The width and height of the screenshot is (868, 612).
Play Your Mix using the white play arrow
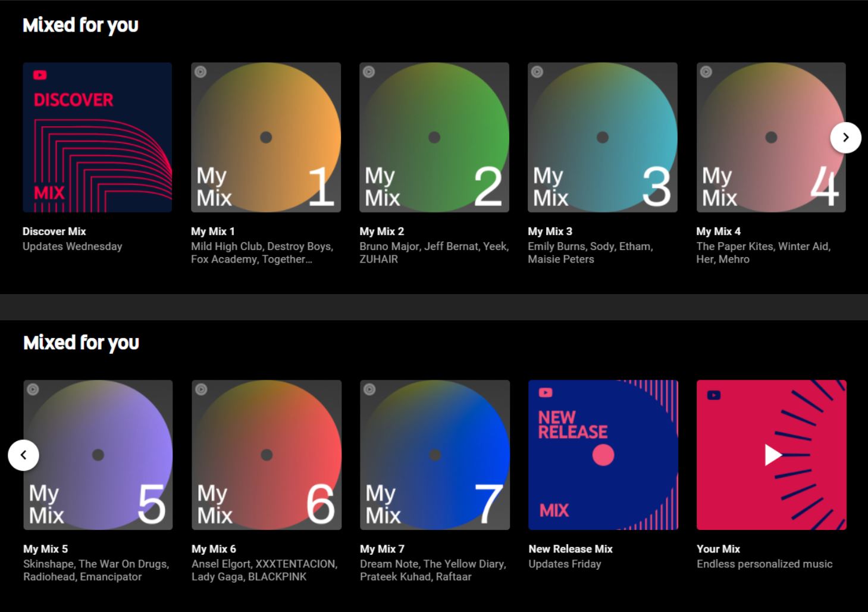pyautogui.click(x=773, y=455)
